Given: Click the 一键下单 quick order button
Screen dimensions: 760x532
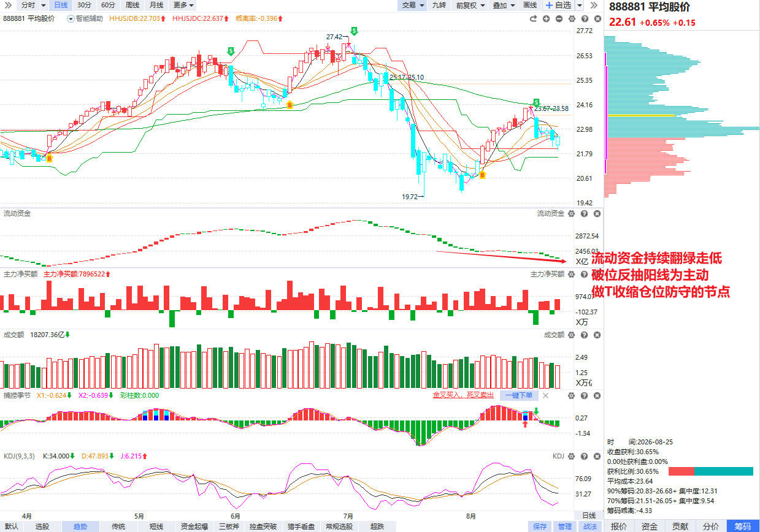Looking at the screenshot, I should click(519, 395).
